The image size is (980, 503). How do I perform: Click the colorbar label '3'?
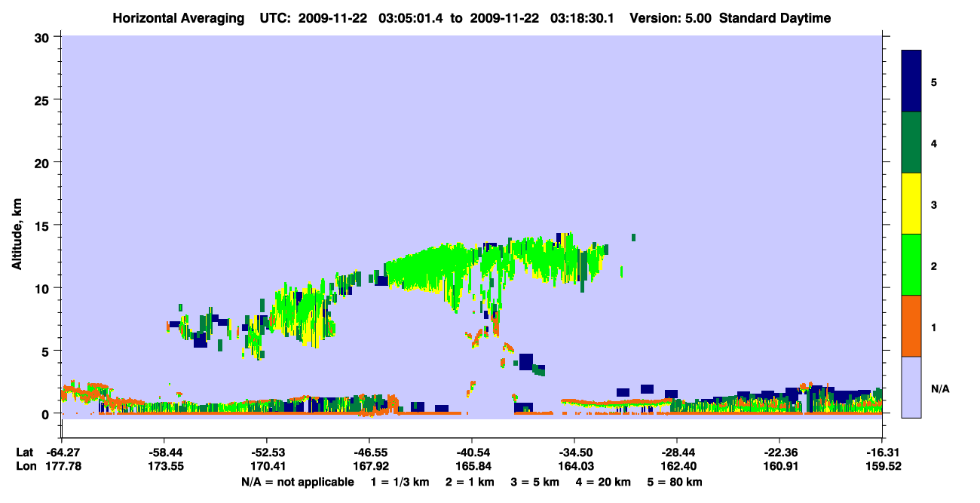(x=934, y=205)
